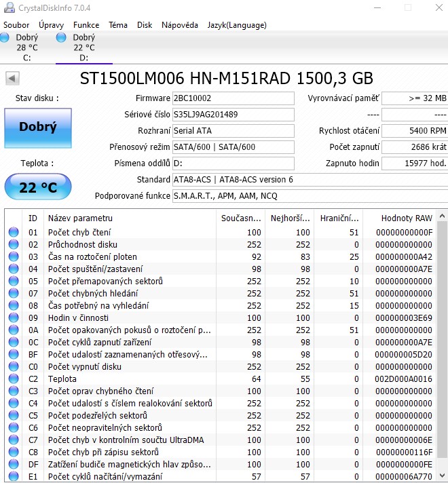Open the Soubor menu
Image resolution: width=448 pixels, height=483 pixels.
coord(16,25)
